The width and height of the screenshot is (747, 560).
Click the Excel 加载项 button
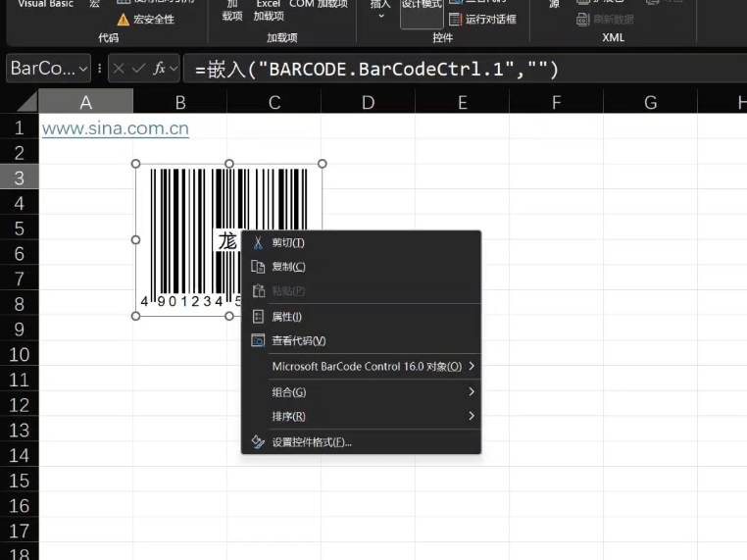click(x=269, y=11)
